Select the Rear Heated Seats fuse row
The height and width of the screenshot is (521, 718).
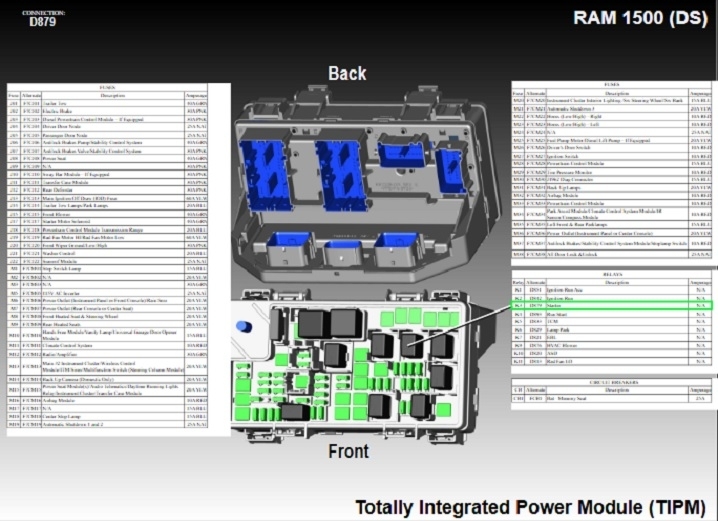pos(107,325)
